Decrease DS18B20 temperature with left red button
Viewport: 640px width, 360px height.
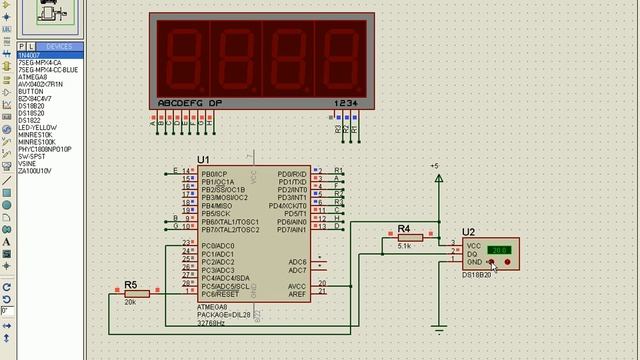click(491, 262)
